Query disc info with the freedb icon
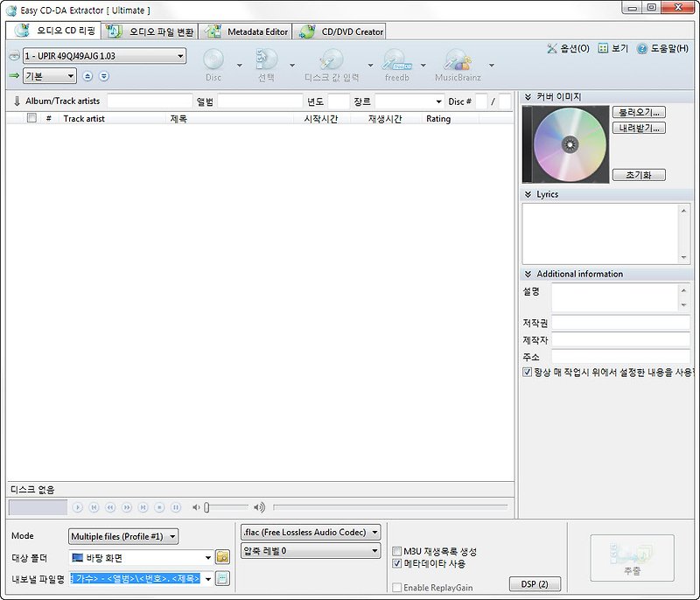The height and width of the screenshot is (600, 700). [398, 61]
